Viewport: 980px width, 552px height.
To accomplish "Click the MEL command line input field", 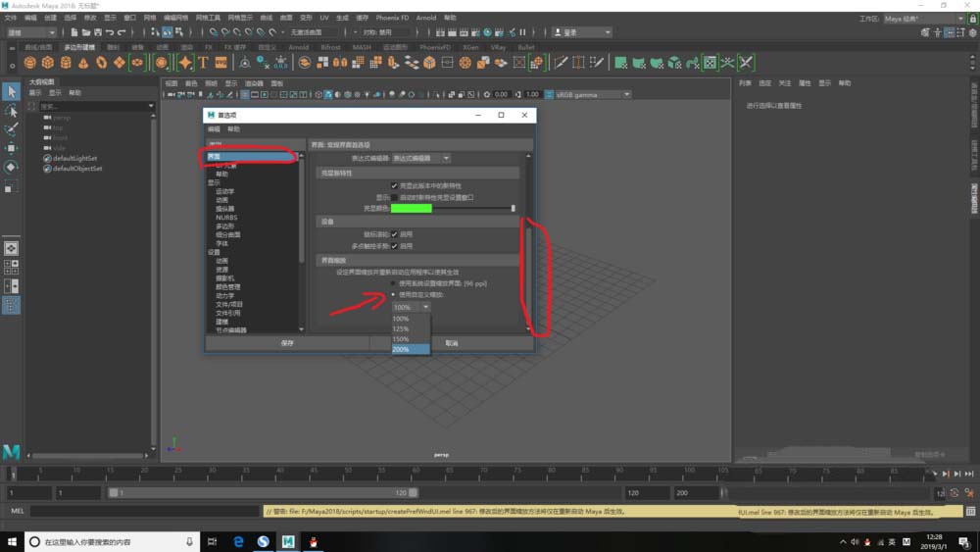I will click(x=144, y=512).
